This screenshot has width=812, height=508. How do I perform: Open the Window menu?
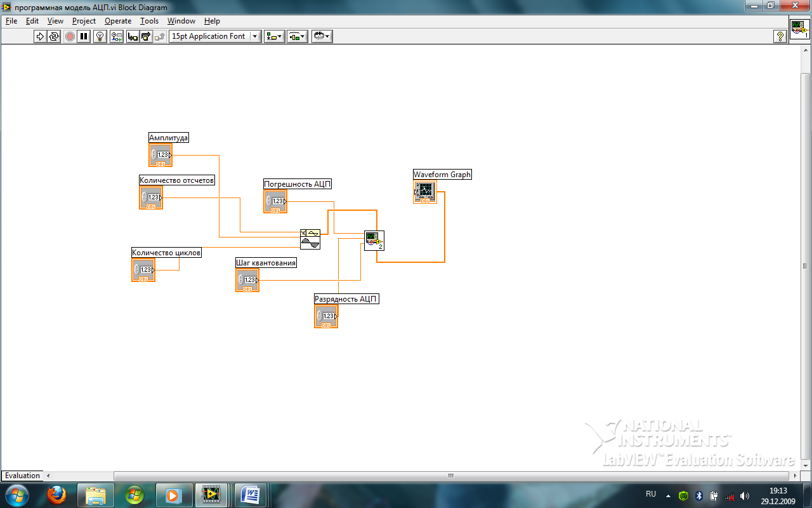click(181, 21)
